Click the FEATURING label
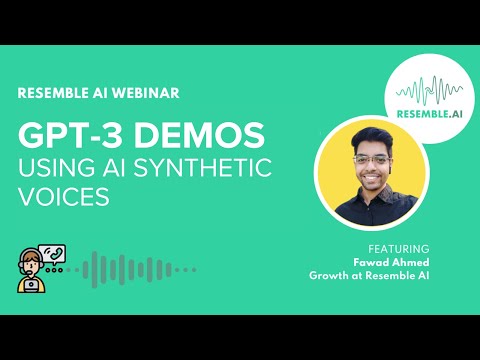The width and height of the screenshot is (480, 360). click(398, 249)
